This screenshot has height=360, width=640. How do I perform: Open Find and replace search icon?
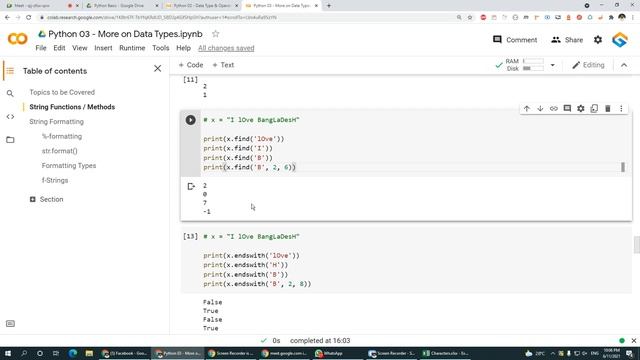(x=10, y=93)
